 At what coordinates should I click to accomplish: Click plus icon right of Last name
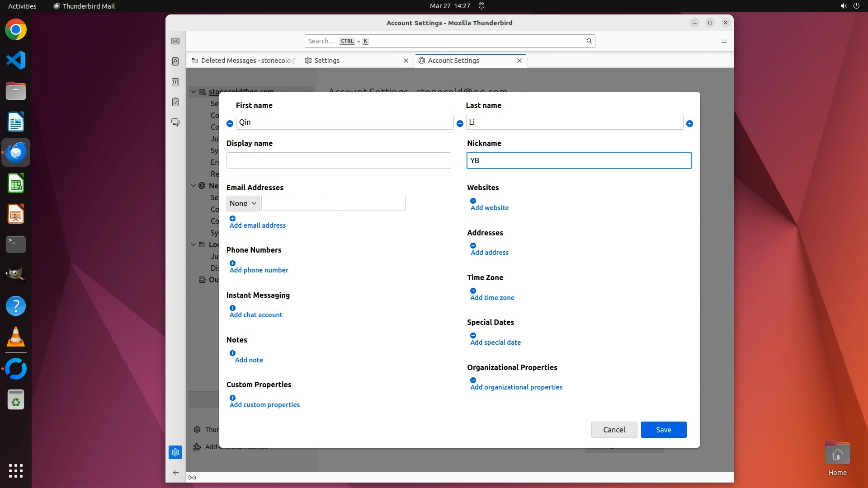coord(689,123)
